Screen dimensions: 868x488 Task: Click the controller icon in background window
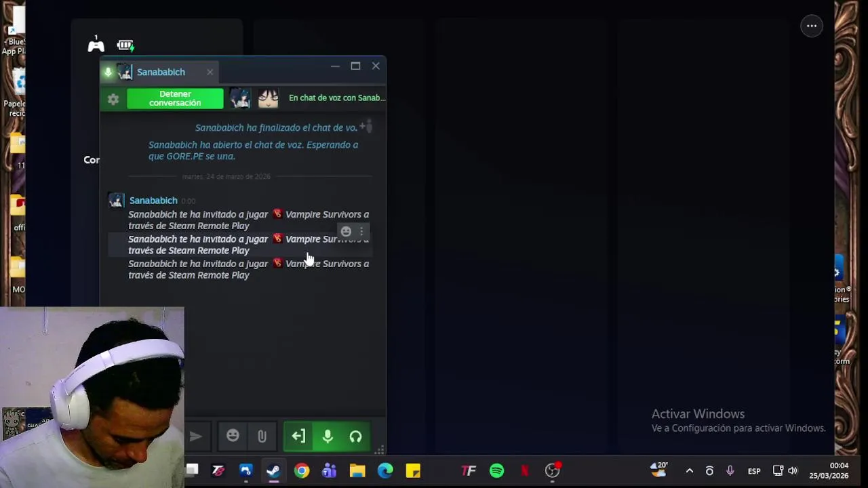pyautogui.click(x=96, y=45)
